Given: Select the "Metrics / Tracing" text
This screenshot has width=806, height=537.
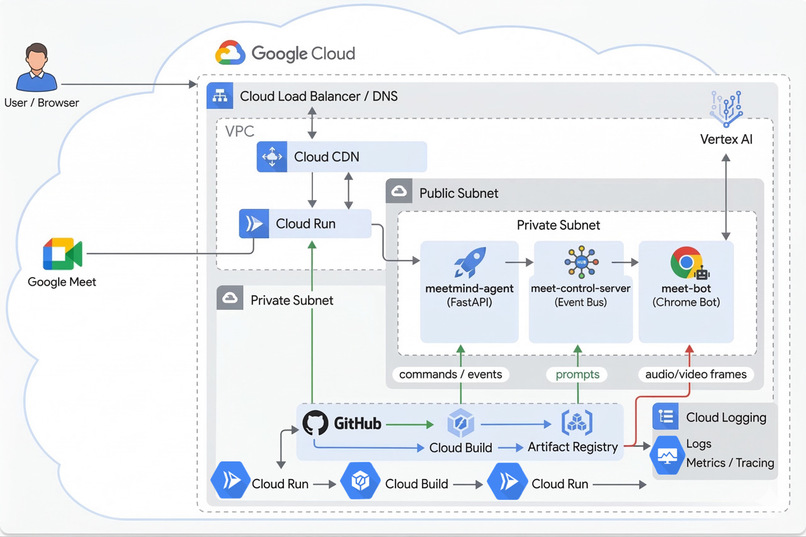Looking at the screenshot, I should 730,462.
